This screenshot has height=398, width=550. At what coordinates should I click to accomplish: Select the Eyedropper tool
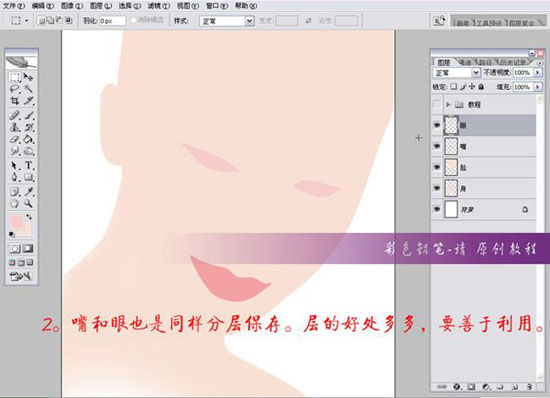[28, 191]
